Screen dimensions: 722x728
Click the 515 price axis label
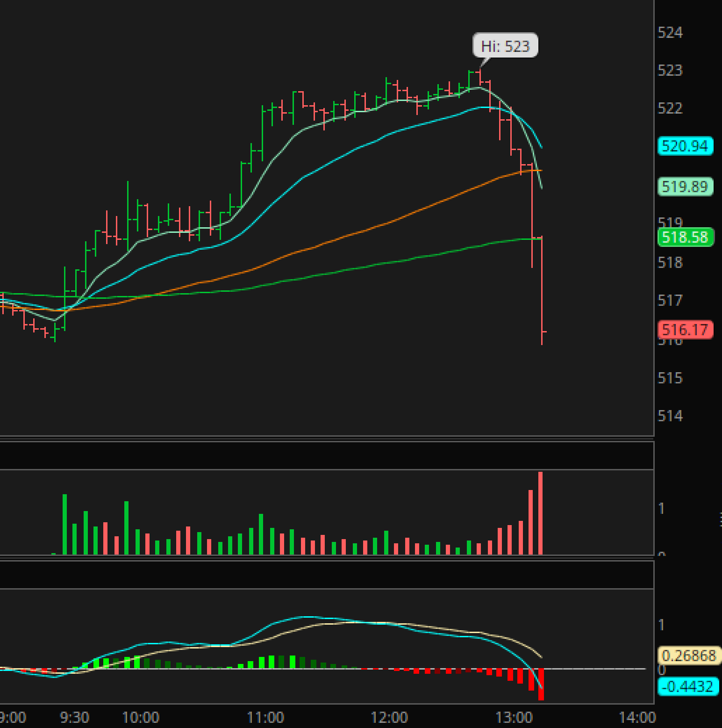[670, 377]
